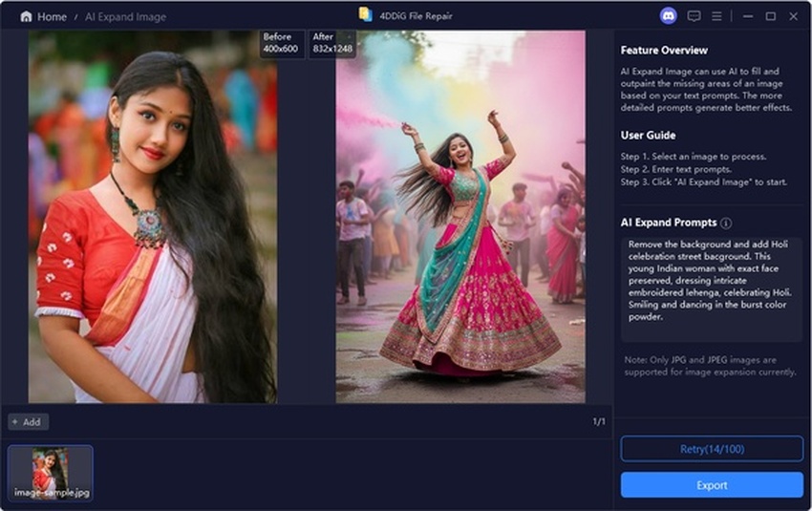Open the hamburger menu icon

point(716,16)
